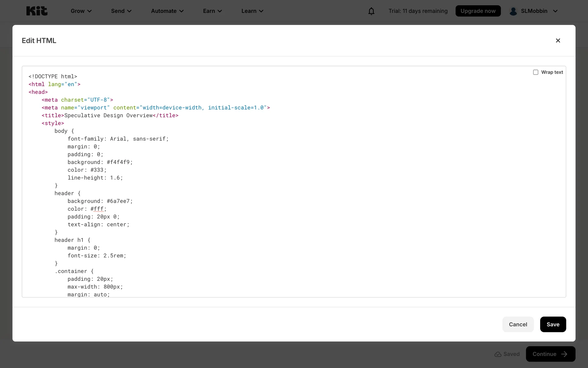The height and width of the screenshot is (368, 588).
Task: Click the cloud Saved status icon
Action: point(498,354)
